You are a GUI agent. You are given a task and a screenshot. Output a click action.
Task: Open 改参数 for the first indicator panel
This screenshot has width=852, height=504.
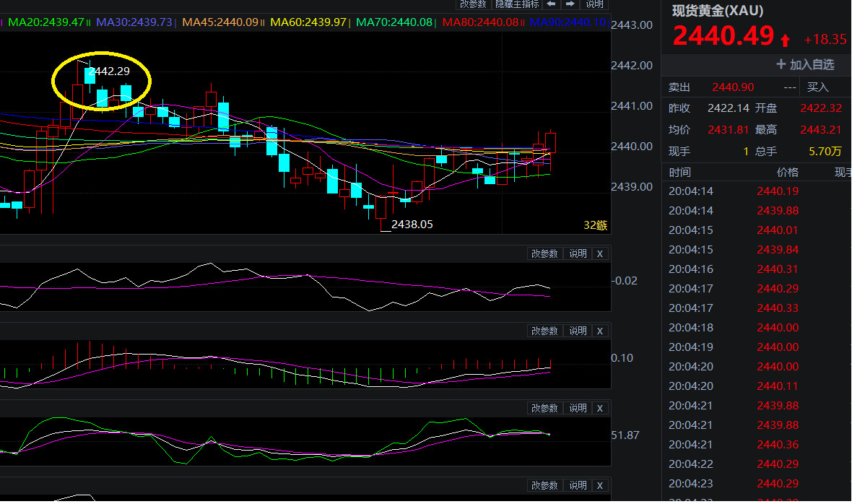click(544, 253)
